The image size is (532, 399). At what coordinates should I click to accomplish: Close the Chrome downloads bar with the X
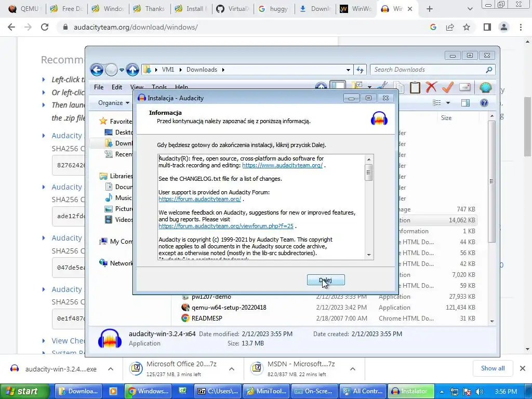click(x=523, y=368)
